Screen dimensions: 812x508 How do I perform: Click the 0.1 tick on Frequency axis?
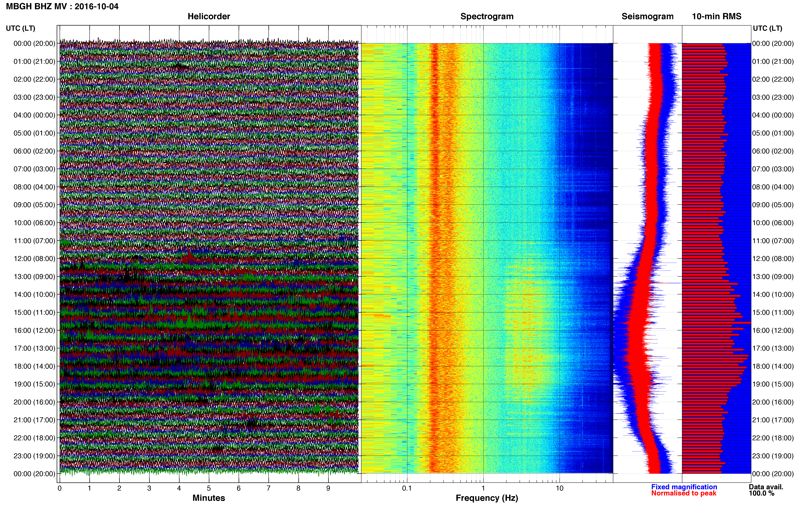pyautogui.click(x=407, y=488)
